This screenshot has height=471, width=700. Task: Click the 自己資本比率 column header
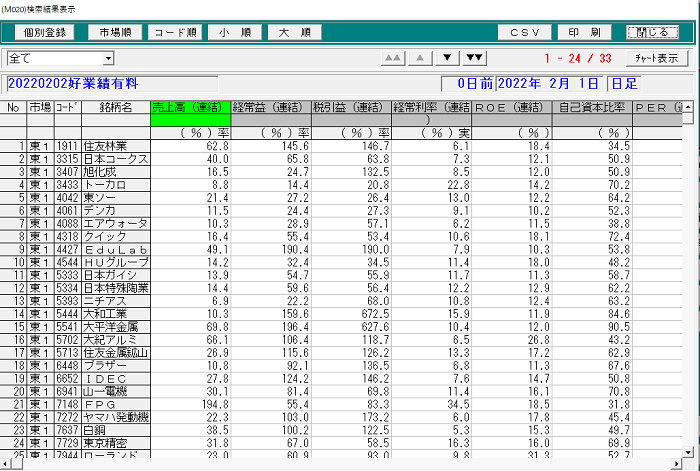(593, 107)
